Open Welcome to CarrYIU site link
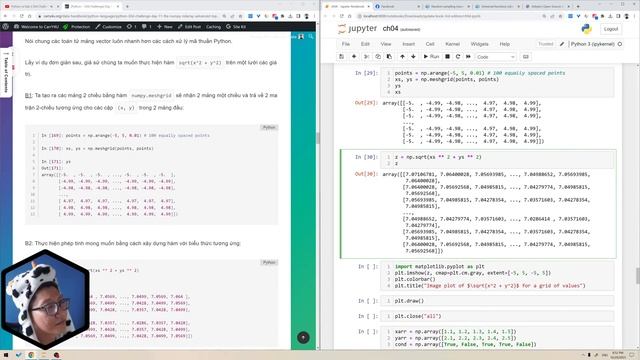 [x=36, y=27]
